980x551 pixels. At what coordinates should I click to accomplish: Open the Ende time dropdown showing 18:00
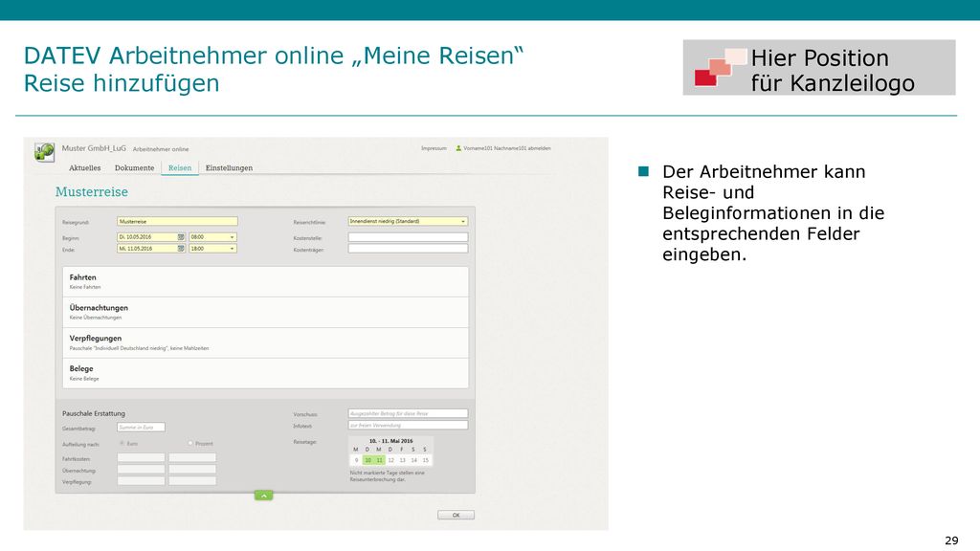[x=212, y=249]
